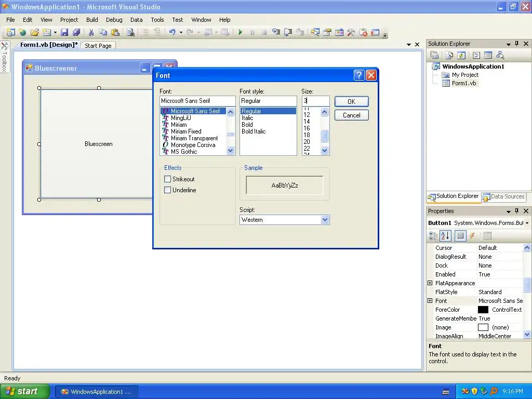Click the ForeColor black color swatch
Screen dimensions: 532x399
pos(483,310)
